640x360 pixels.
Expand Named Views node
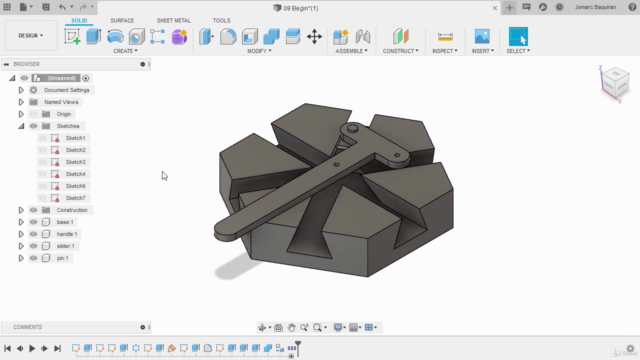21,102
